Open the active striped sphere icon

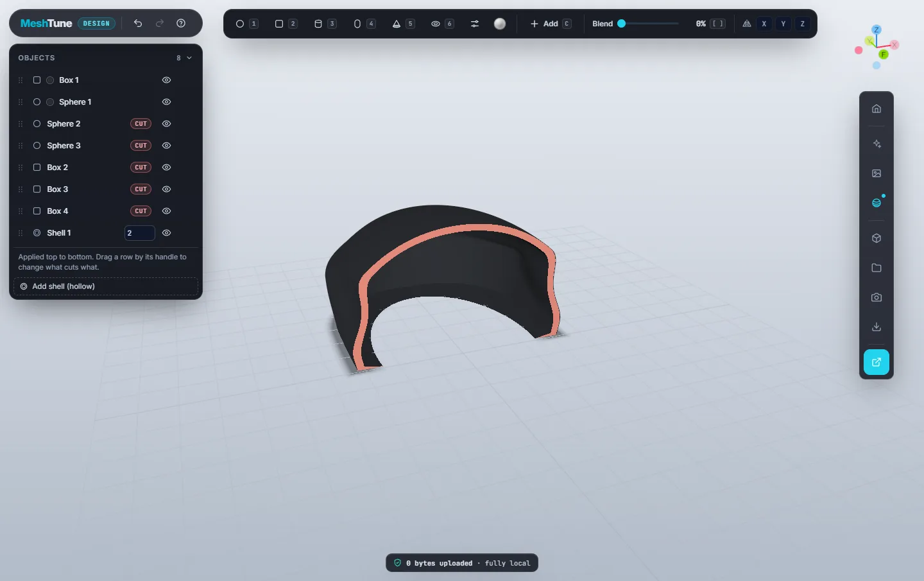point(877,203)
